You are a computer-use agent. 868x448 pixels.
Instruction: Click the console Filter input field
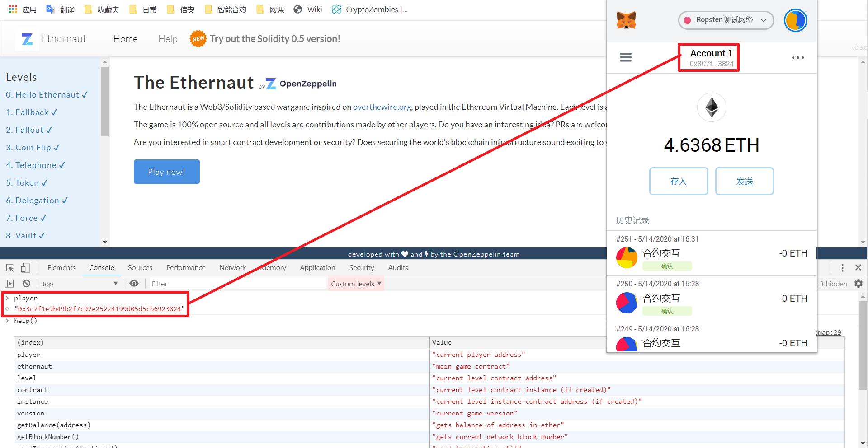tap(238, 284)
